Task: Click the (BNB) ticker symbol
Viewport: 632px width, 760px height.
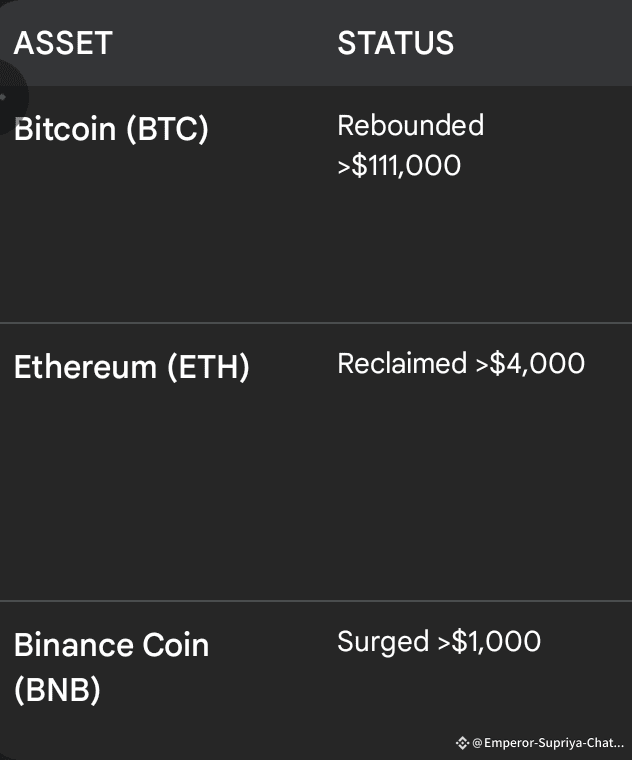Action: pyautogui.click(x=57, y=690)
